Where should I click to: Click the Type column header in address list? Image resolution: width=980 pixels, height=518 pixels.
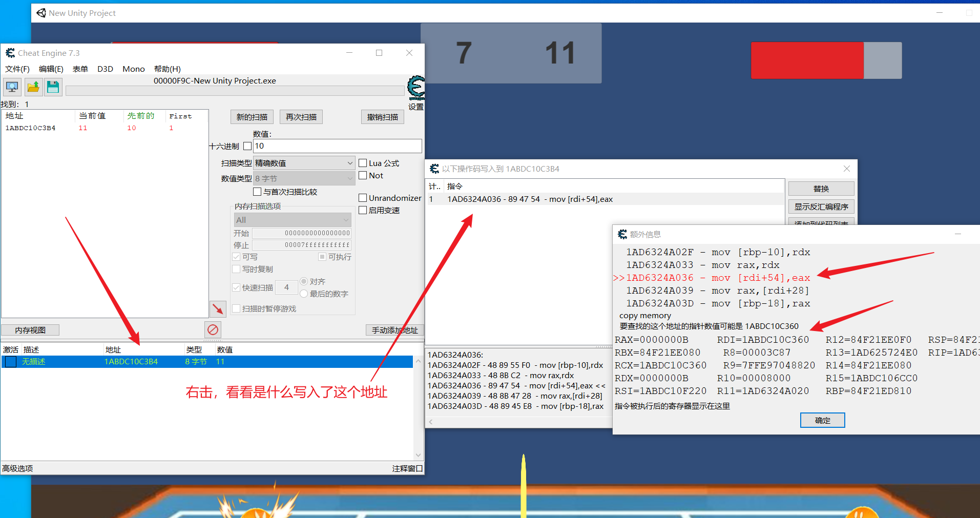[x=194, y=349]
